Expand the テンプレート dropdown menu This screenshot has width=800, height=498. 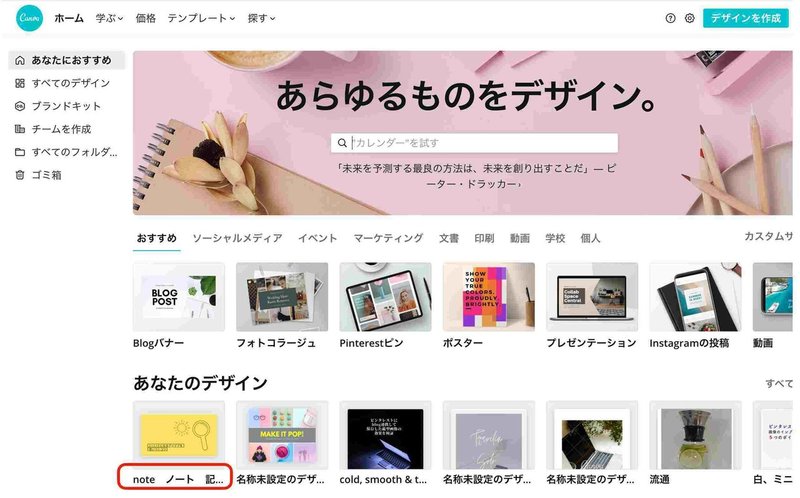tap(201, 18)
